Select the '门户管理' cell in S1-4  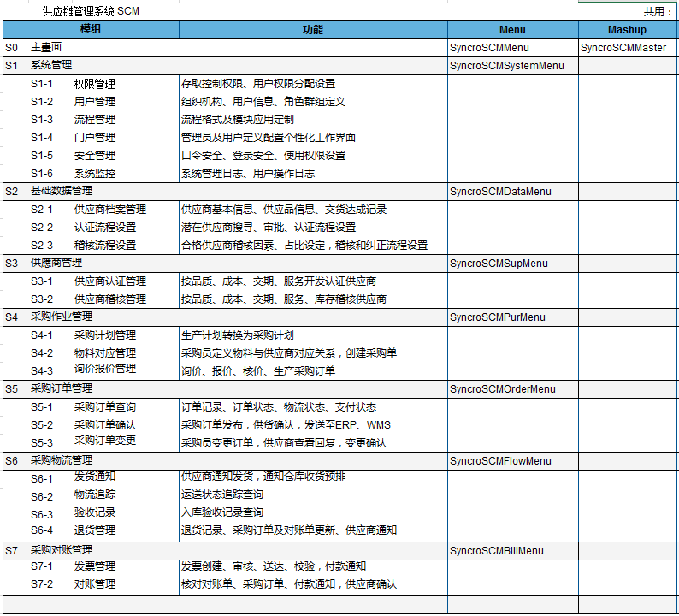(x=94, y=138)
